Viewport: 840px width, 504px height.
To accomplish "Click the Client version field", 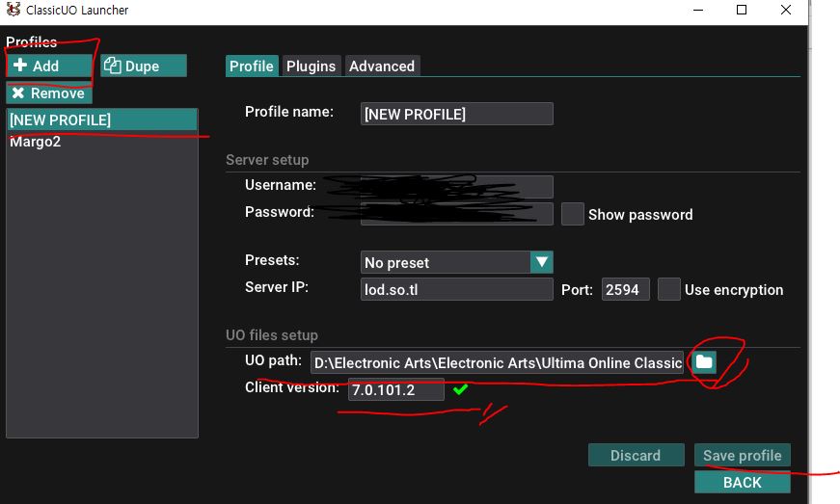I will click(x=396, y=389).
